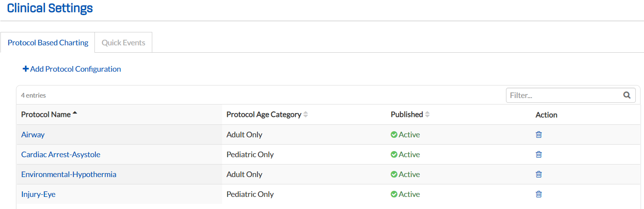Click the search magnifier icon in filter
This screenshot has height=209, width=644.
[x=627, y=95]
